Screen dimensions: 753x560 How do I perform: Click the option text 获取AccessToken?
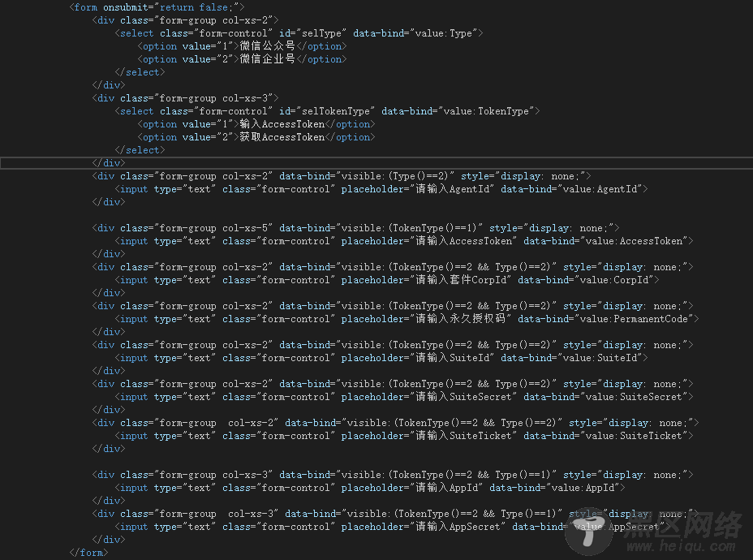[282, 137]
